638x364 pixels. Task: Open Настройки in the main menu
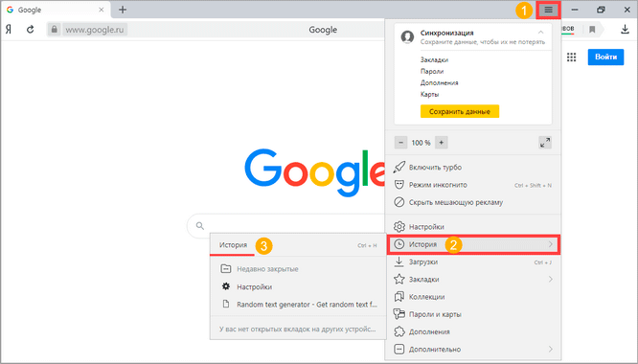473,226
